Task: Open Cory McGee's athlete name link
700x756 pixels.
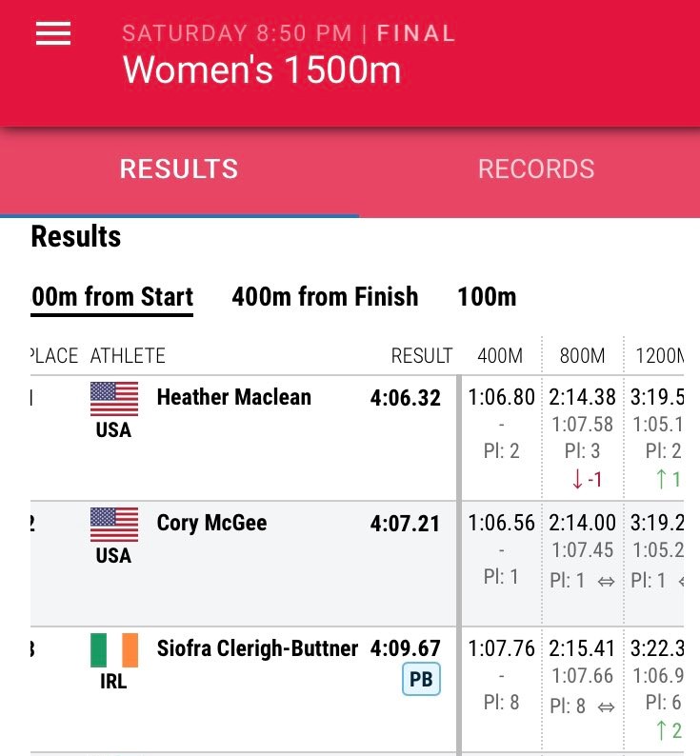Action: pyautogui.click(x=211, y=523)
